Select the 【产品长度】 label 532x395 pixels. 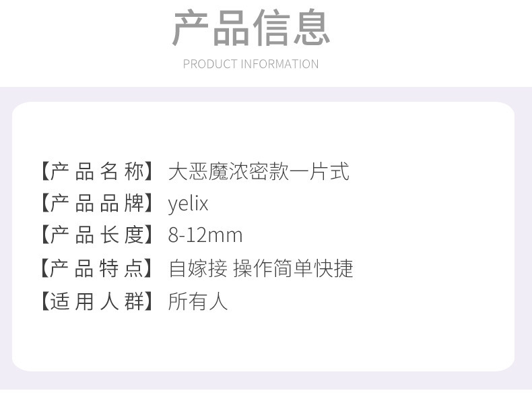click(94, 235)
